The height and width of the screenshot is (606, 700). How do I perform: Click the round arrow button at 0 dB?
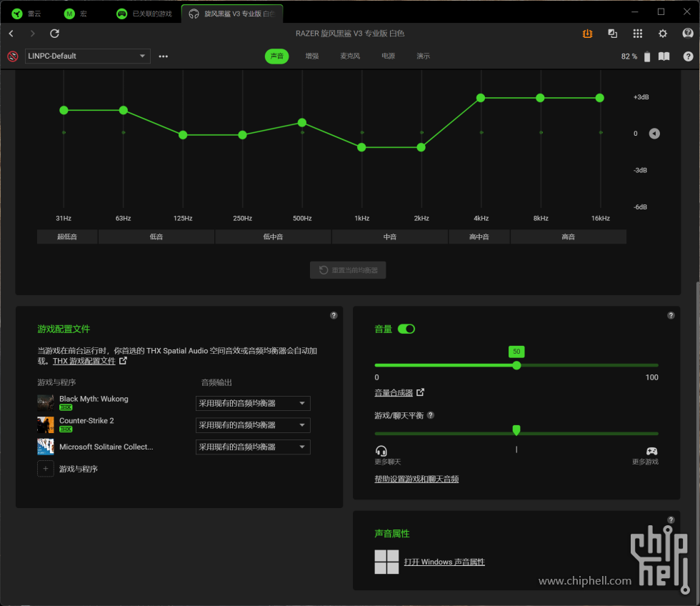(654, 134)
